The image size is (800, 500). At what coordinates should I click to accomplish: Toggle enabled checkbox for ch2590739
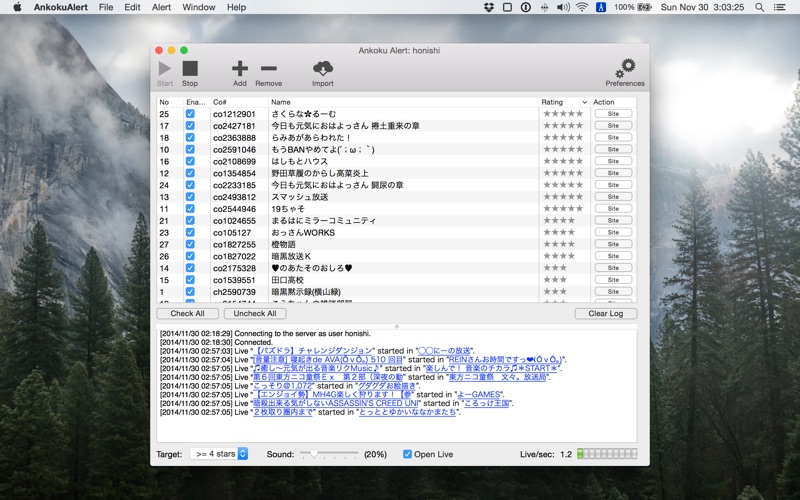(190, 292)
